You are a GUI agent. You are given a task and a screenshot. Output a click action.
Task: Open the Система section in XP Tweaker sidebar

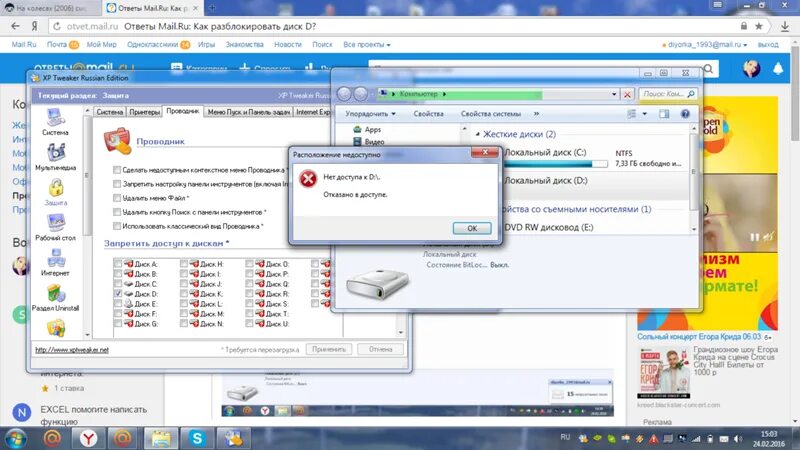pos(56,122)
